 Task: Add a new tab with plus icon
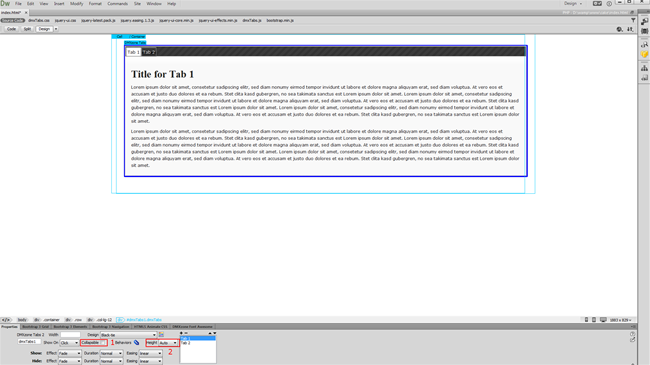[x=181, y=333]
